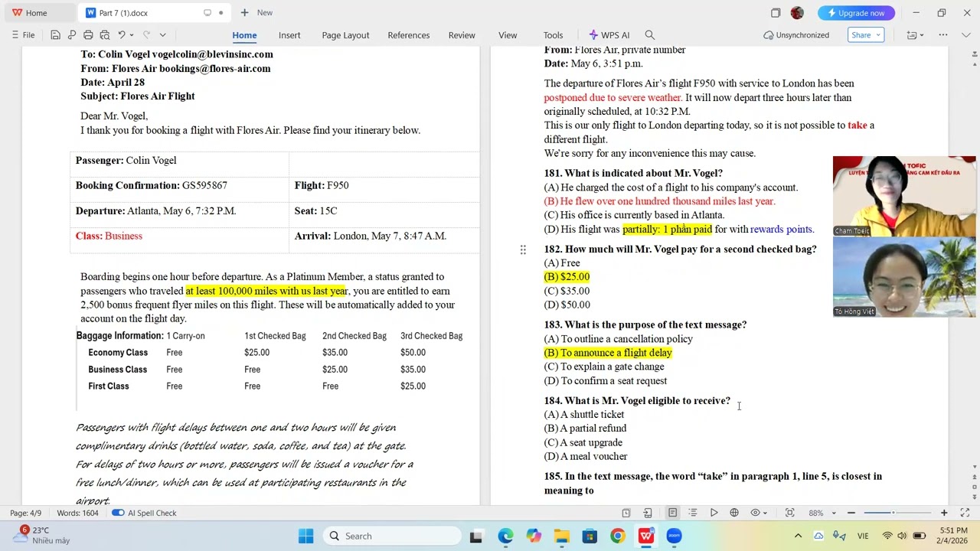Image resolution: width=980 pixels, height=551 pixels.
Task: Switch to the References tab
Action: (409, 35)
